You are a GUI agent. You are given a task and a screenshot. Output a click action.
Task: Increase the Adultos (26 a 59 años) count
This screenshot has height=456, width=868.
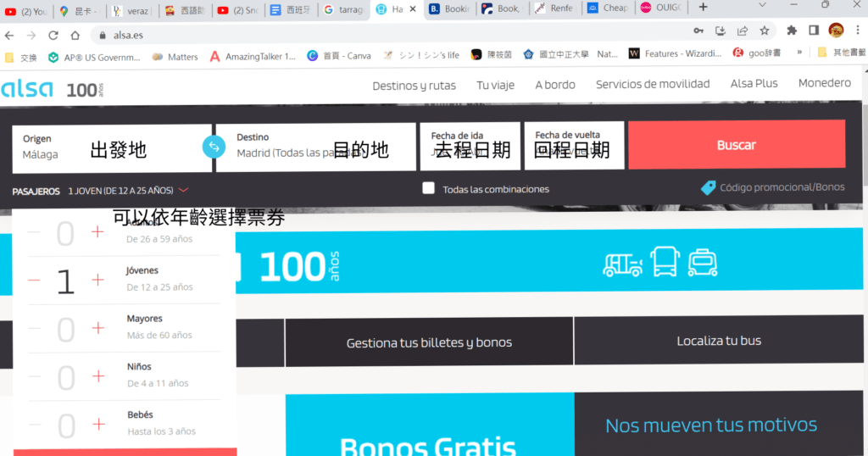97,232
